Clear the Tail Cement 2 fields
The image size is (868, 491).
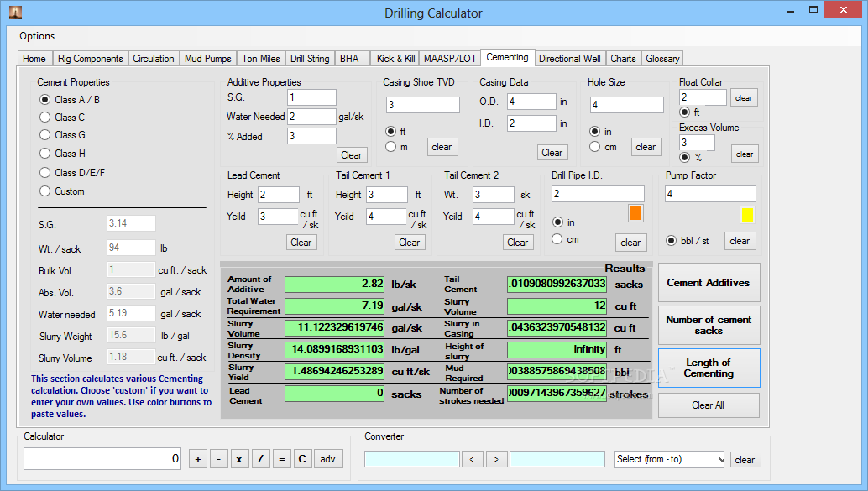pyautogui.click(x=518, y=242)
